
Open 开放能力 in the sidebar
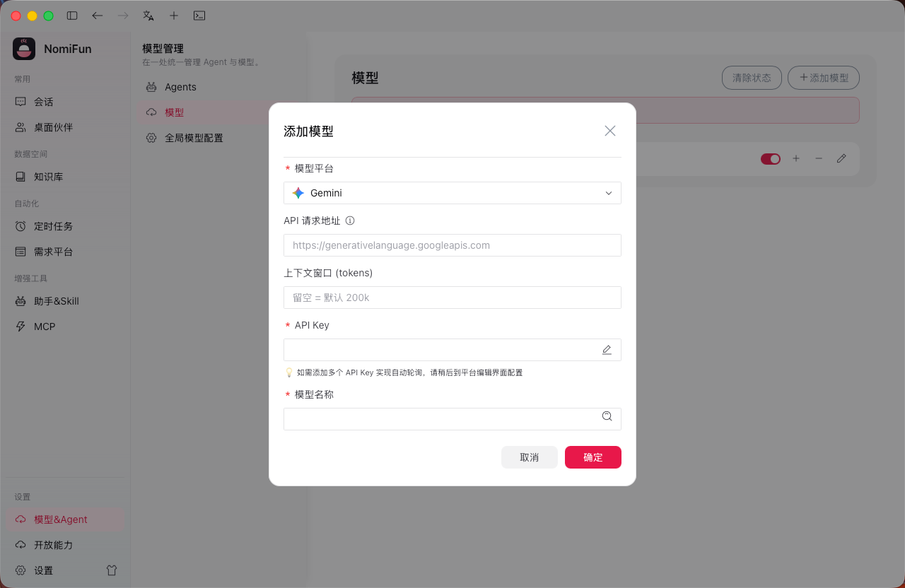pos(65,545)
